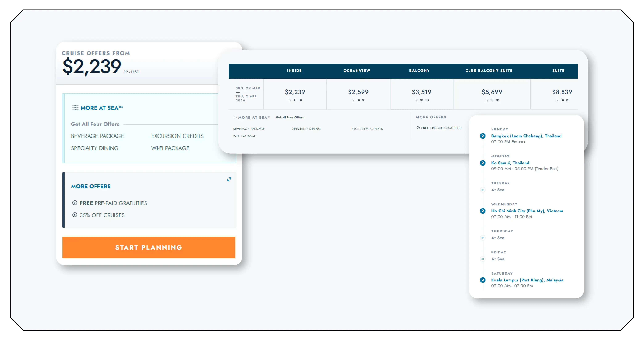Click the Tuesday At Sea wave marker
The image size is (644, 340).
point(483,190)
